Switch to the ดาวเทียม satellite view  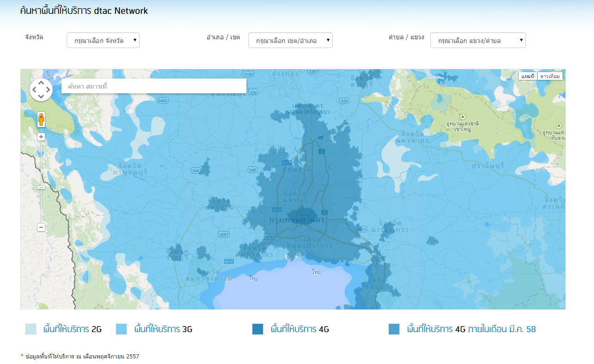click(550, 76)
